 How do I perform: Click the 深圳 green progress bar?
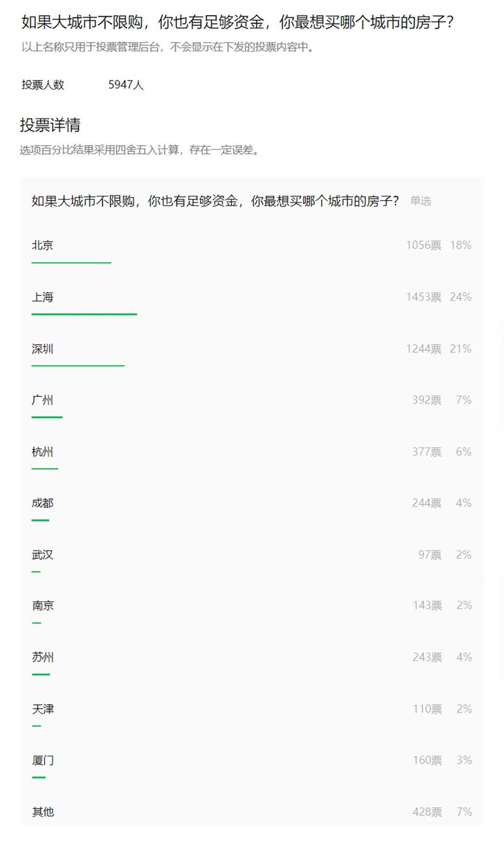coord(78,366)
